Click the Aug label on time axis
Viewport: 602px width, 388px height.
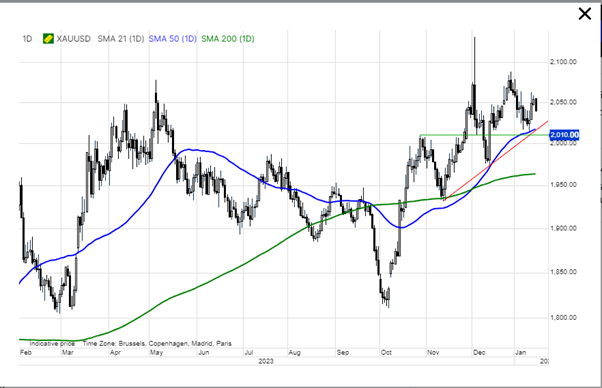(294, 352)
